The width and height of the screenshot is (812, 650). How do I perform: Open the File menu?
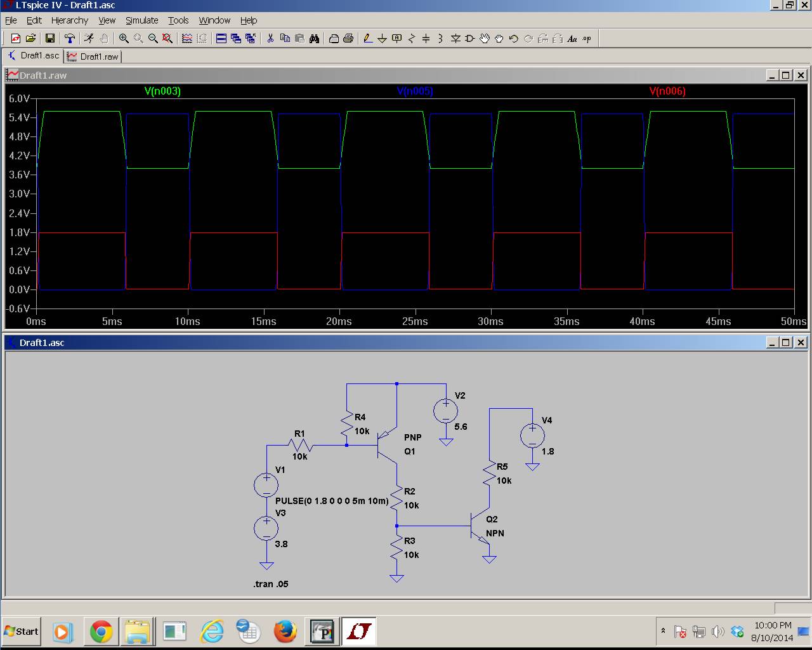tap(11, 20)
